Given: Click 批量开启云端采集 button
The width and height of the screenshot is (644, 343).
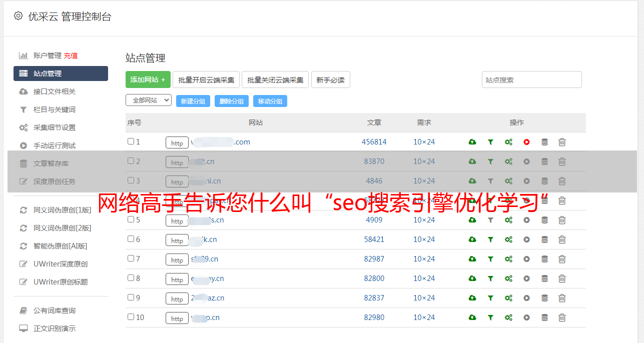Looking at the screenshot, I should point(206,79).
